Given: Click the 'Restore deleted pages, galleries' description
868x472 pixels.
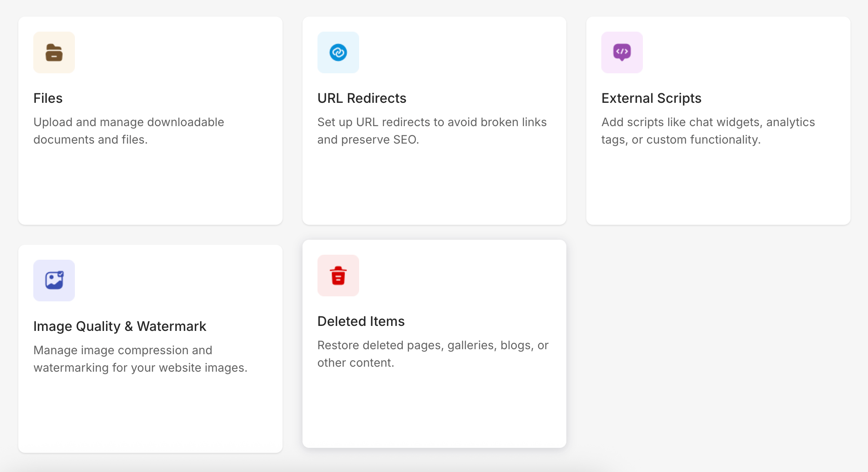Looking at the screenshot, I should point(433,354).
